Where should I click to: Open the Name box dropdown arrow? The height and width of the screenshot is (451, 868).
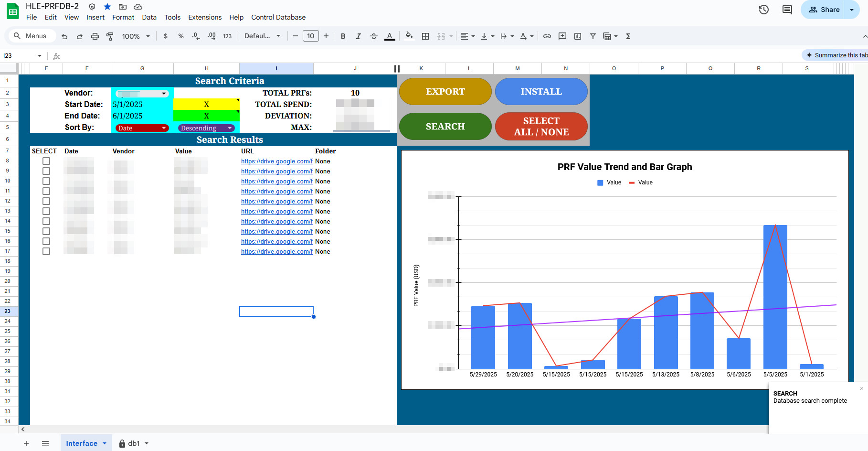[x=40, y=56]
